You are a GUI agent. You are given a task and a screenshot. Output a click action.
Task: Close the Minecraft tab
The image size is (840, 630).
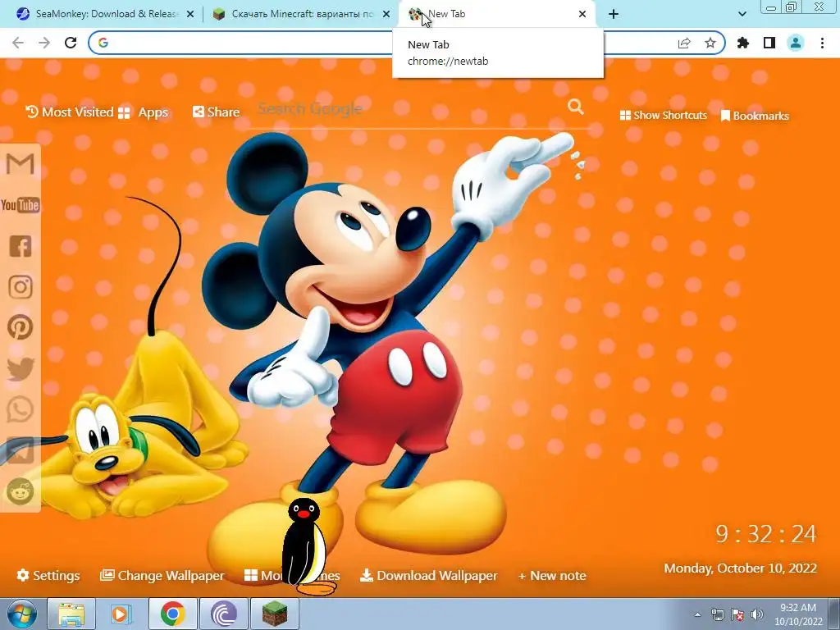pyautogui.click(x=386, y=15)
